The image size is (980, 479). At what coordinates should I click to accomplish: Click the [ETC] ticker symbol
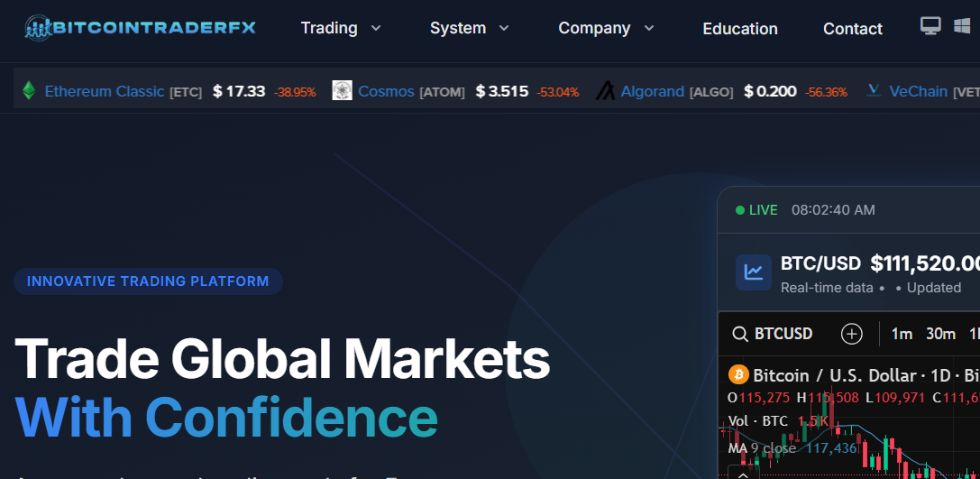click(x=186, y=93)
